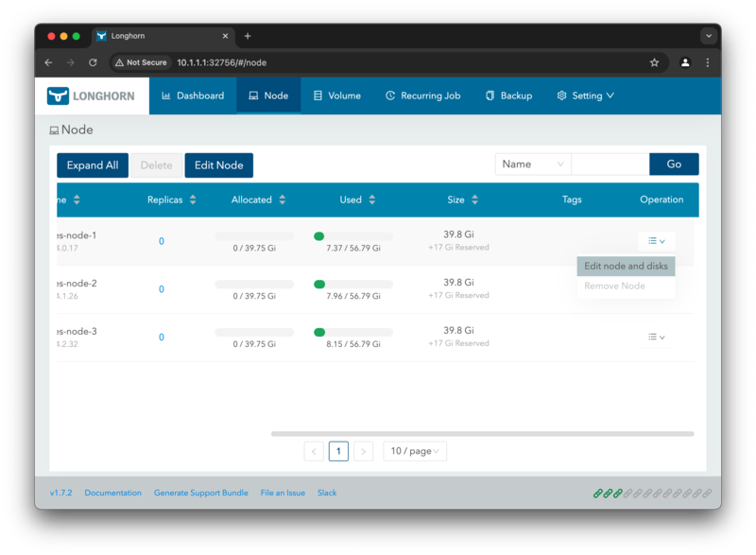The height and width of the screenshot is (555, 756).
Task: Open operation menu for node-3
Action: pos(656,337)
